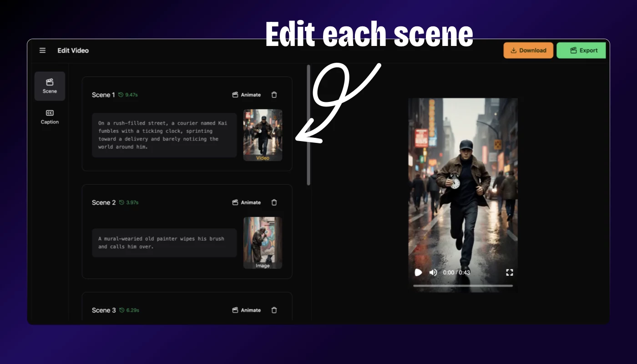
Task: Delete Scene 2 using its trash icon
Action: (x=274, y=202)
